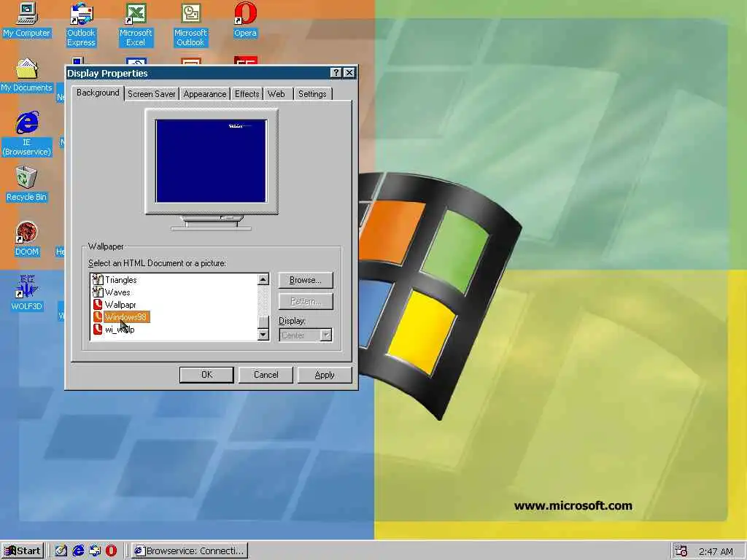The height and width of the screenshot is (560, 747).
Task: Click the wallpaper list scroll down arrow
Action: click(263, 335)
